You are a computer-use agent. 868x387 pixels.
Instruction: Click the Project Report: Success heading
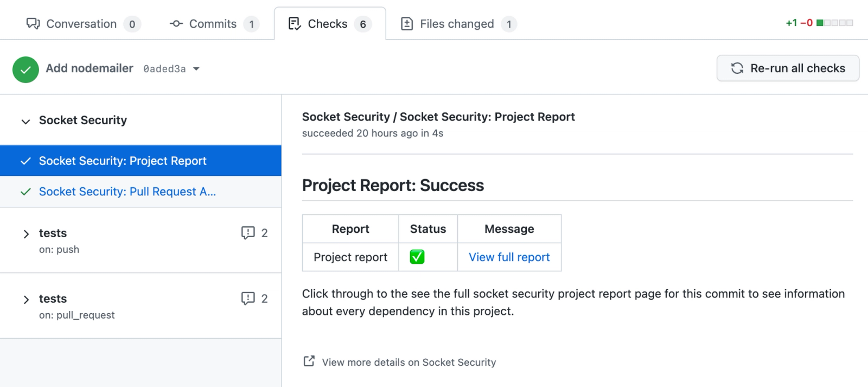[x=393, y=185]
